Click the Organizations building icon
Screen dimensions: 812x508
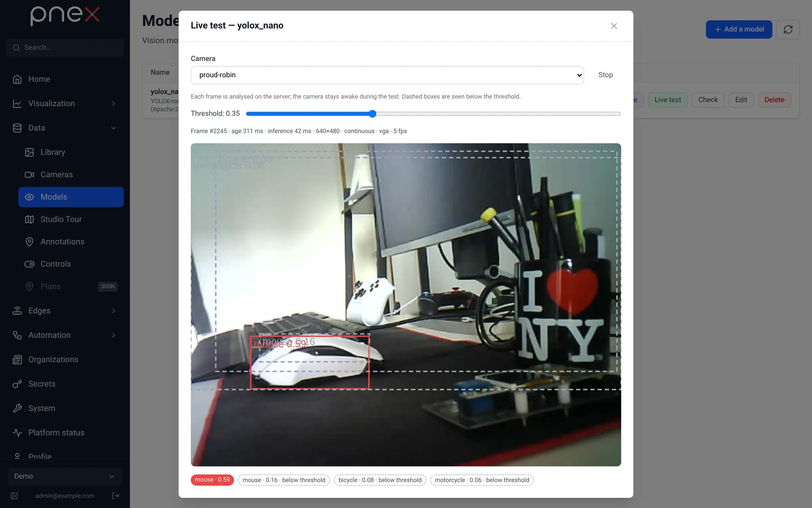17,360
